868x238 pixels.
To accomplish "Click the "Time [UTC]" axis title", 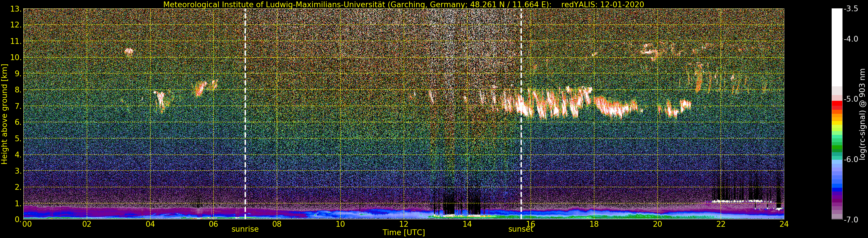I will 403,233.
